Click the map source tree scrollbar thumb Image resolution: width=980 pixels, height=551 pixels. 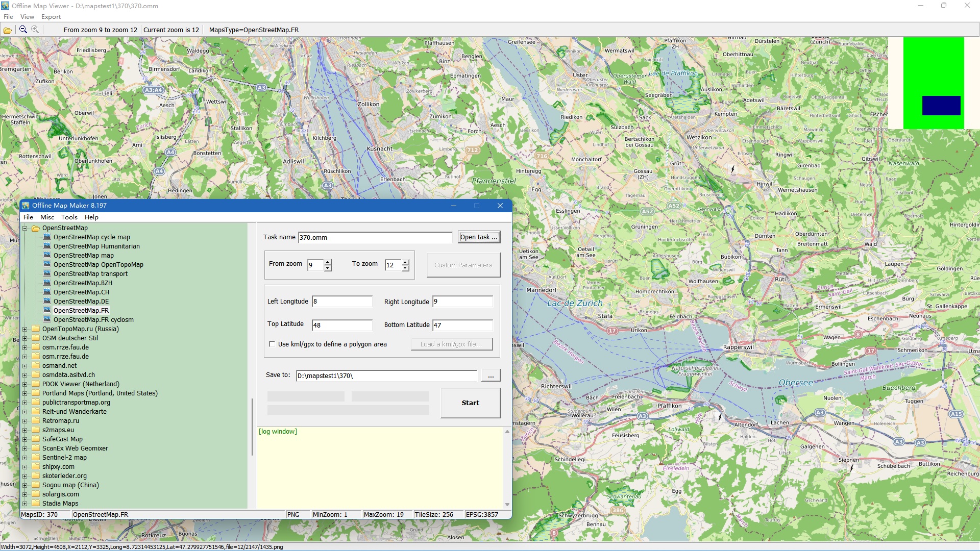tap(252, 427)
